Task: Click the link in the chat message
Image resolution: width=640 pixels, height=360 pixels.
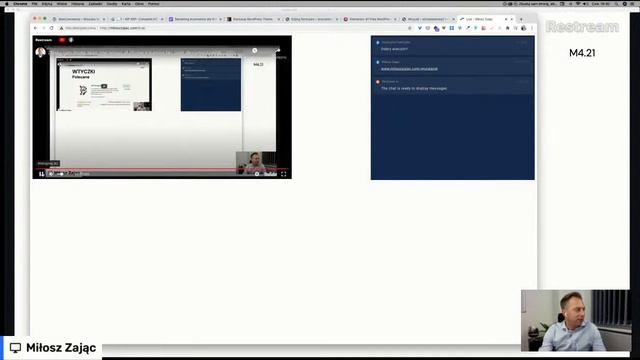Action: [x=409, y=69]
